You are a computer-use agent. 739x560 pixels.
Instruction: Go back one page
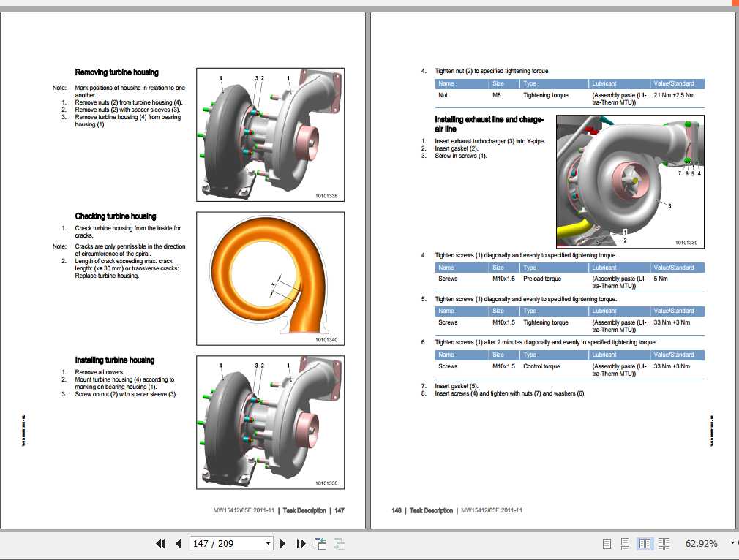tap(178, 543)
